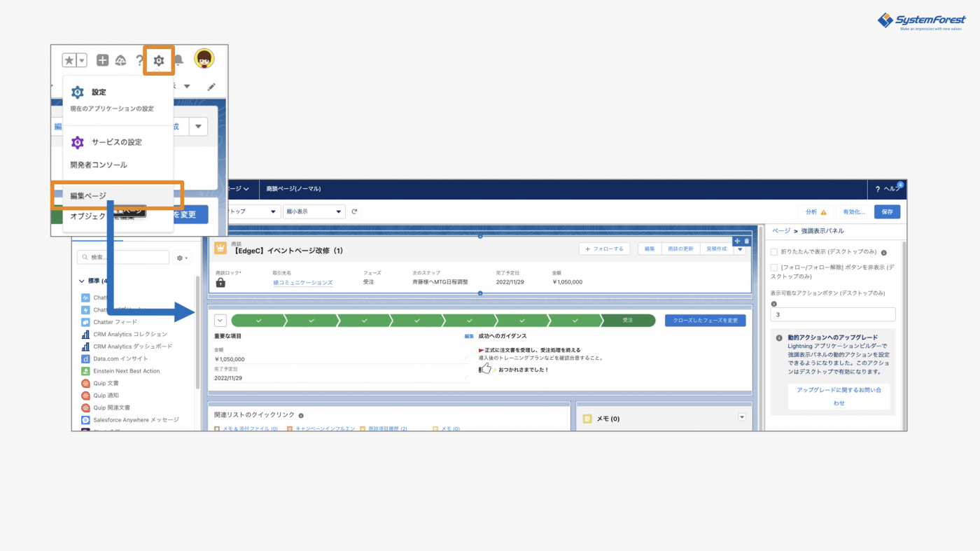Screen dimensions: 980x551
Task: Click Einstein Next Best Action icon
Action: tap(85, 371)
